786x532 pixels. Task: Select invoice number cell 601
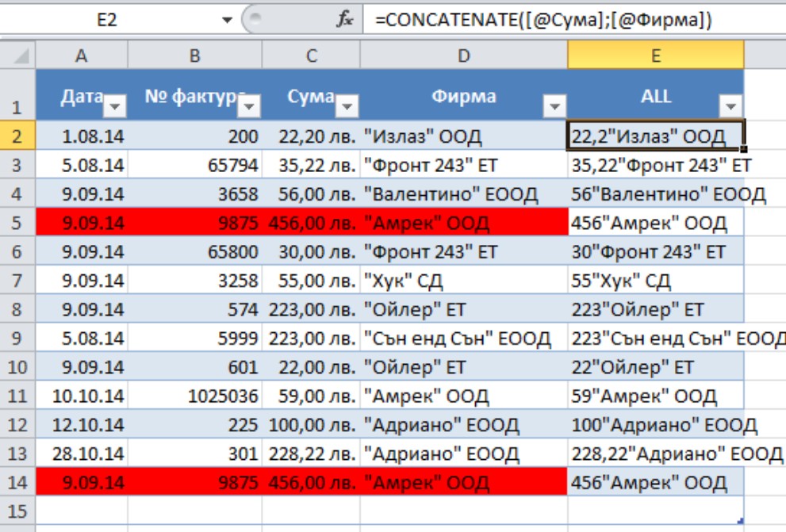point(194,367)
